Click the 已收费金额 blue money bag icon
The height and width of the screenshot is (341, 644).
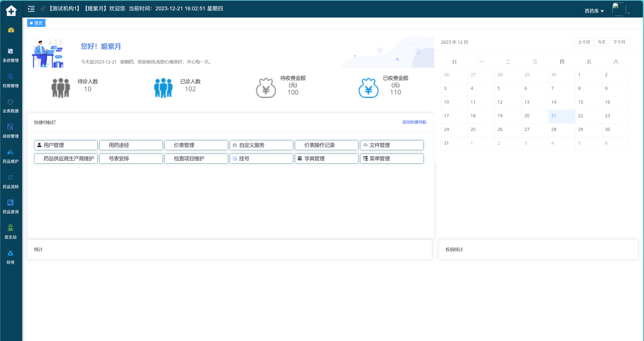point(369,88)
